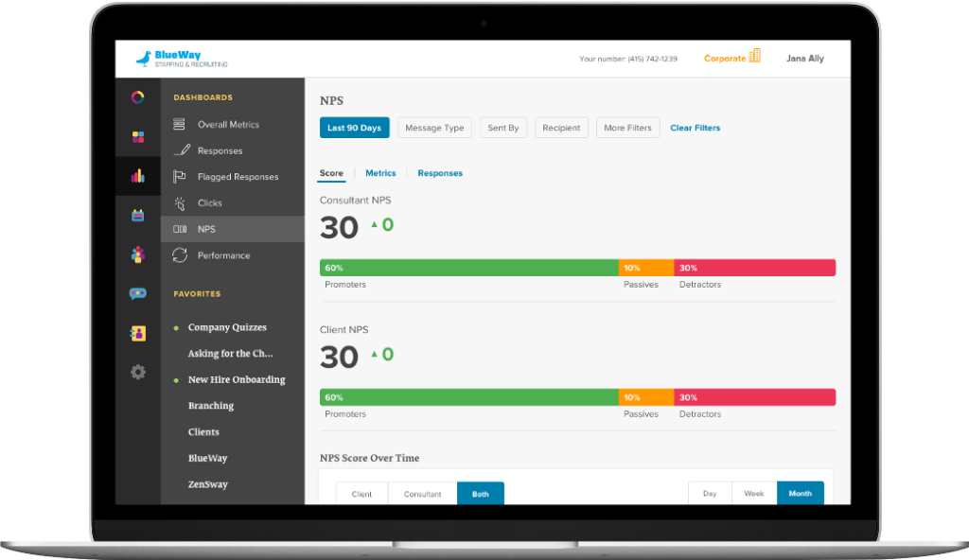
Task: Click the Corporate building icon
Action: coord(754,57)
